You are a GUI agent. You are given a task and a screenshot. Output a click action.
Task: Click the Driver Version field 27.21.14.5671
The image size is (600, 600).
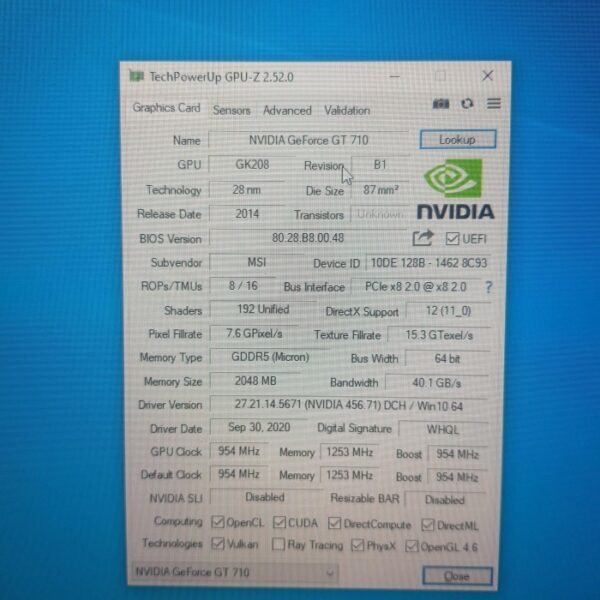point(349,405)
